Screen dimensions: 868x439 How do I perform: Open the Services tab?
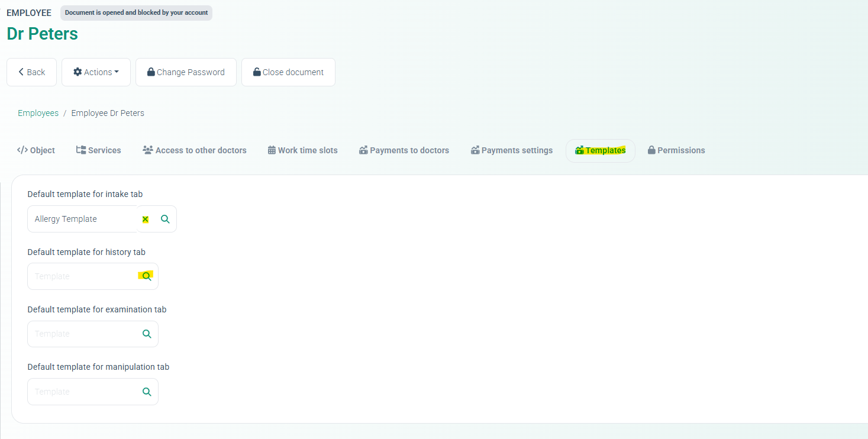coord(98,150)
